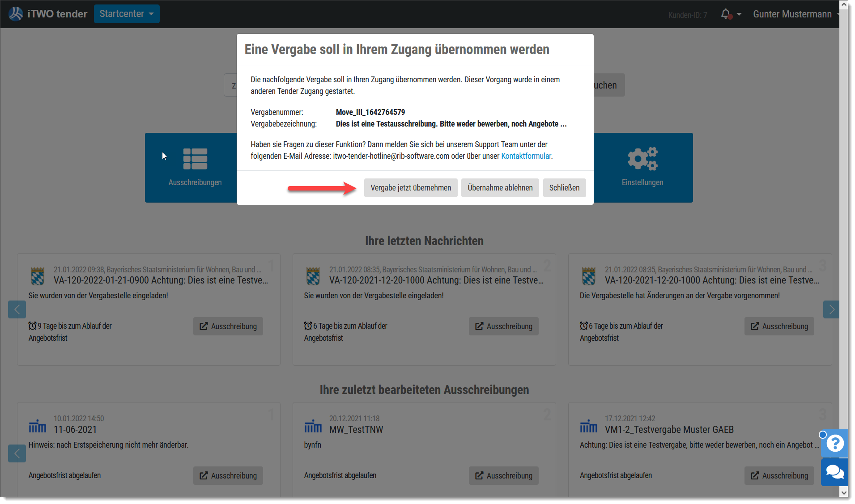This screenshot has height=504, width=855.
Task: Click the MW_TestTNW tender title
Action: (x=356, y=430)
